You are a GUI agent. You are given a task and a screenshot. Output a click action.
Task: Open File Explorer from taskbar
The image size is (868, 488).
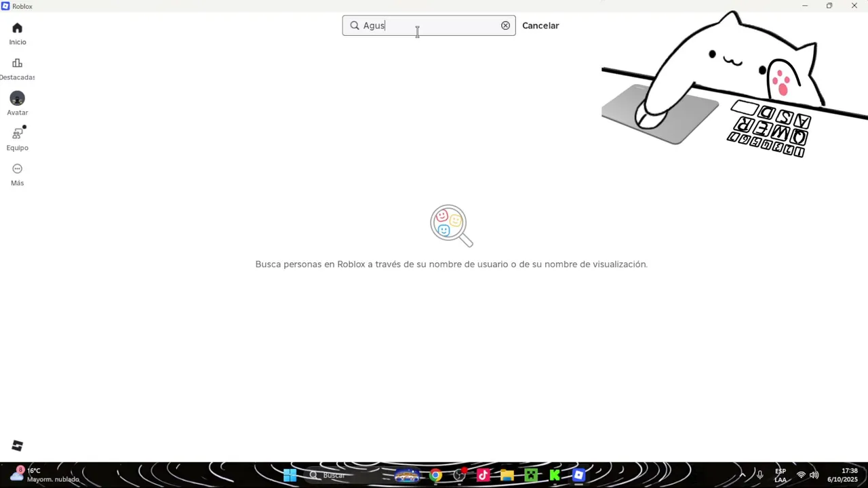point(507,475)
